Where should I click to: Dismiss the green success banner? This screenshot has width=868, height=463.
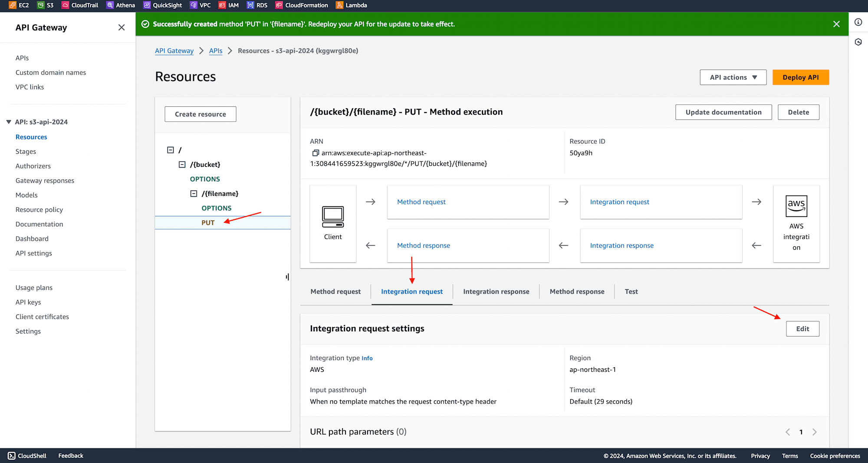coord(836,24)
